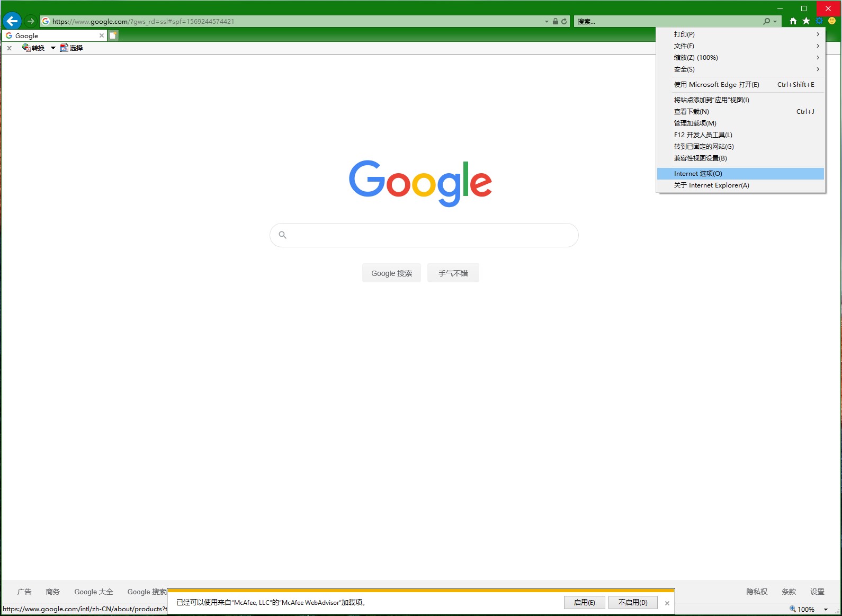This screenshot has width=842, height=616.
Task: Click 启用(E) to enable the McAfee add-on
Action: point(584,603)
